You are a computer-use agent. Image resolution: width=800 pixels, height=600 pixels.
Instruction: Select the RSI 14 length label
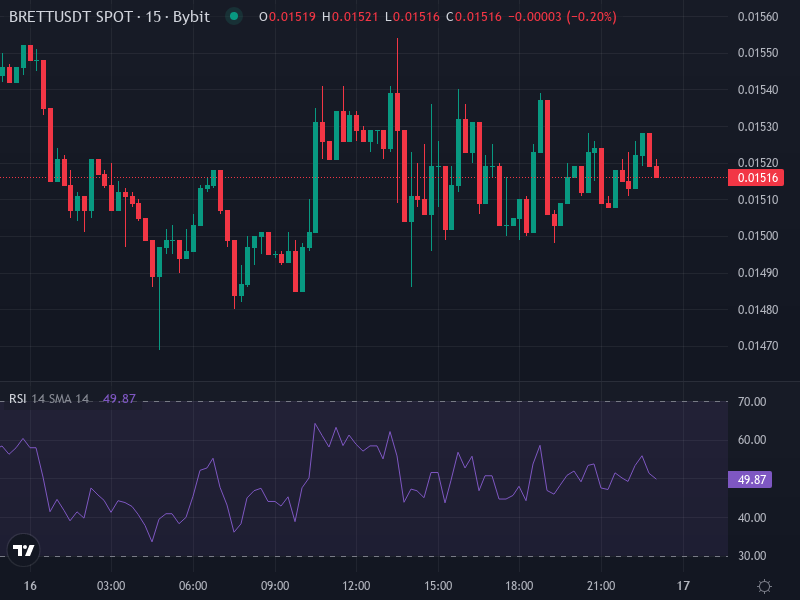40,398
